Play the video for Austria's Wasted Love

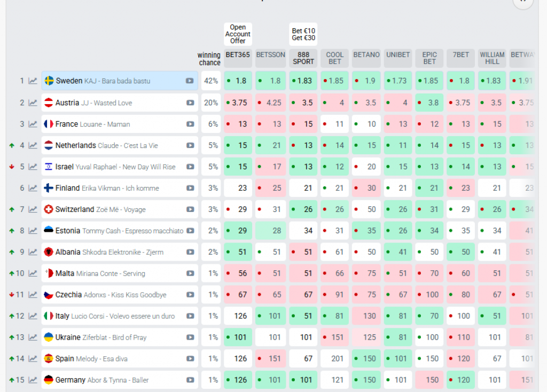point(190,103)
